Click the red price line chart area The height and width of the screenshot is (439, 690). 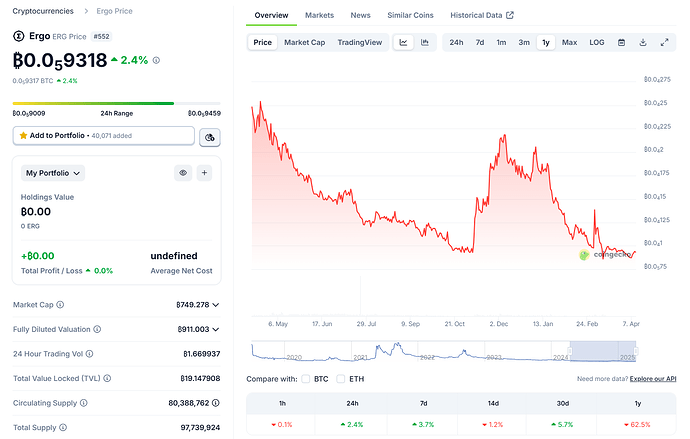tap(444, 185)
